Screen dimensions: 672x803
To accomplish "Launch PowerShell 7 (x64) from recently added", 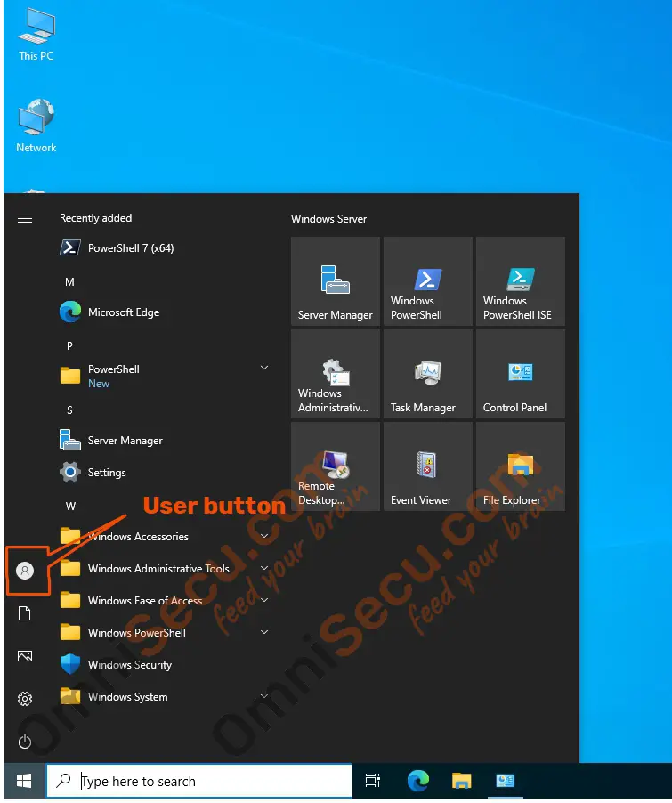I will (x=164, y=248).
